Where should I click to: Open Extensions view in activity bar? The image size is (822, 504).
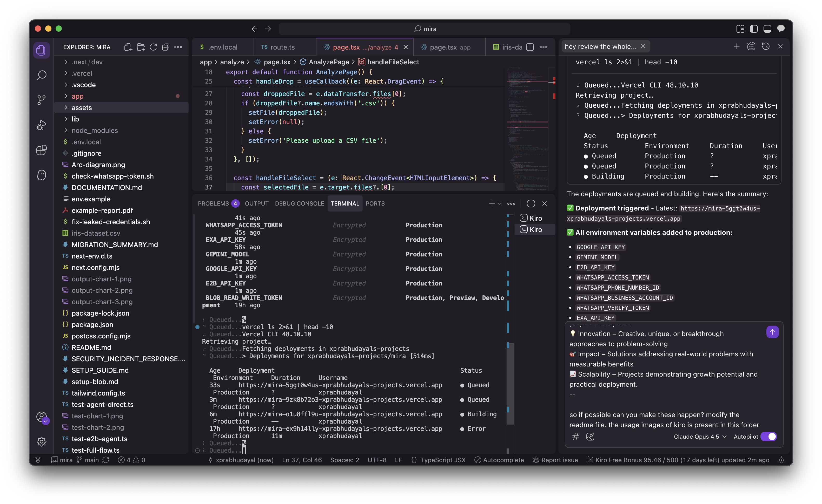[41, 150]
